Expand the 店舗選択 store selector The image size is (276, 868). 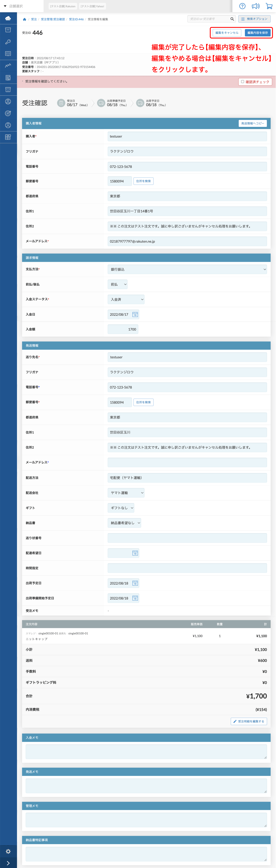13,6
